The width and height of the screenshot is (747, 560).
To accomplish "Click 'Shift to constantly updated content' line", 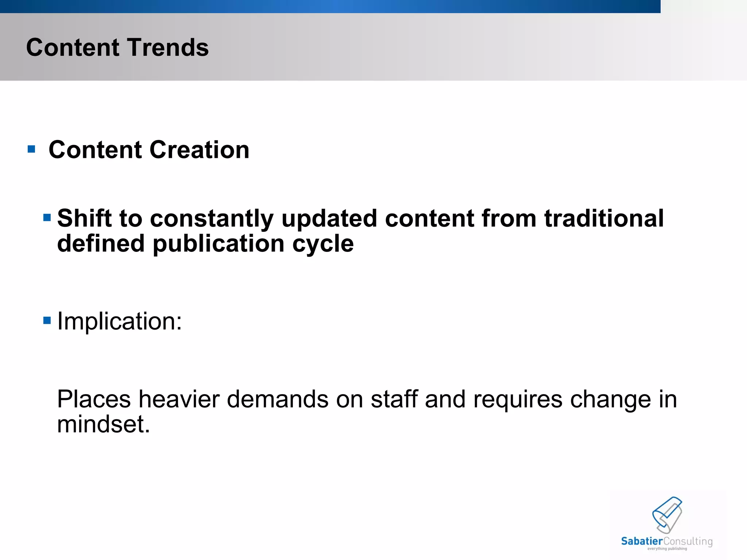I will click(x=360, y=218).
